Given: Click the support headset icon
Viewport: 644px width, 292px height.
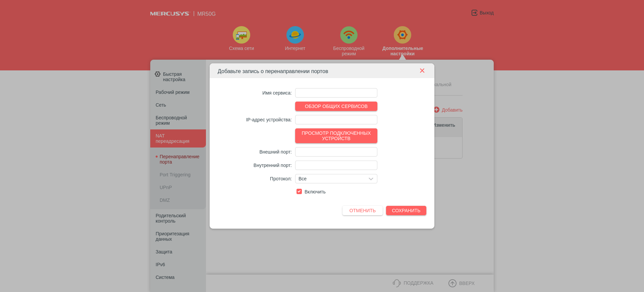Looking at the screenshot, I should tap(397, 283).
